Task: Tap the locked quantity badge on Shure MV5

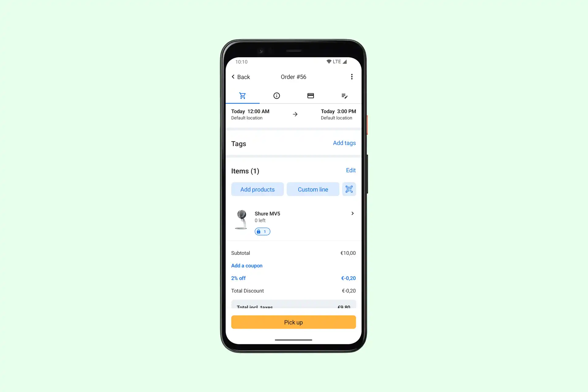Action: (x=262, y=231)
